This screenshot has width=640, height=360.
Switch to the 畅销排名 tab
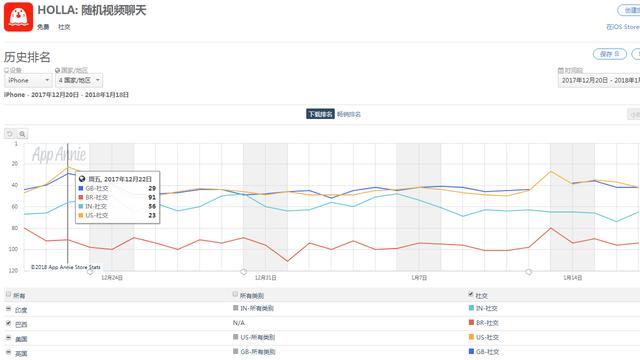click(349, 114)
